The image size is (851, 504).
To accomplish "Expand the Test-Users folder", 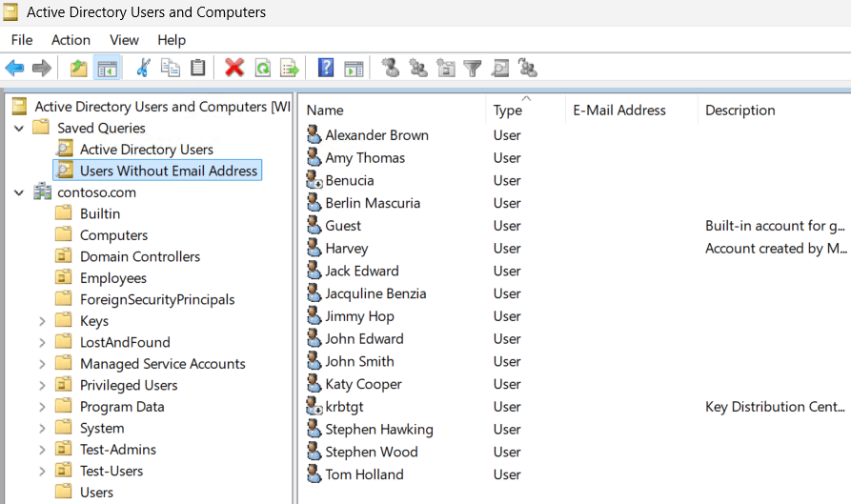I will pos(42,471).
